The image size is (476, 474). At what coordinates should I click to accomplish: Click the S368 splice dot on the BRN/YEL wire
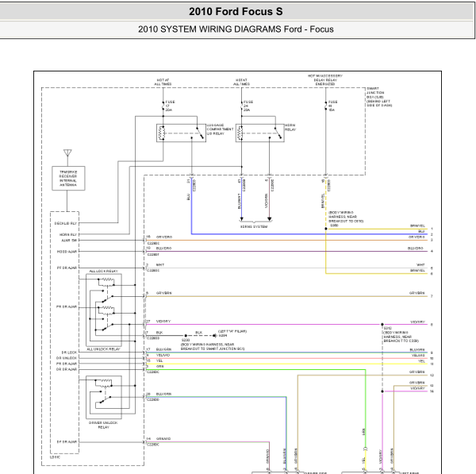(326, 229)
